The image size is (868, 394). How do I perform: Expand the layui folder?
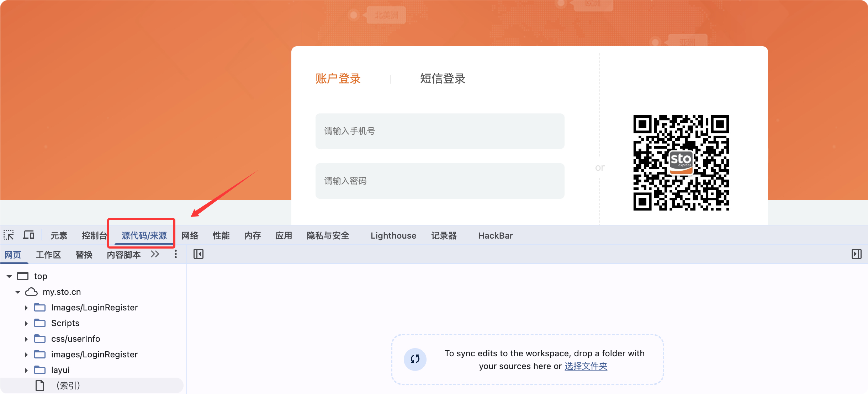[26, 370]
